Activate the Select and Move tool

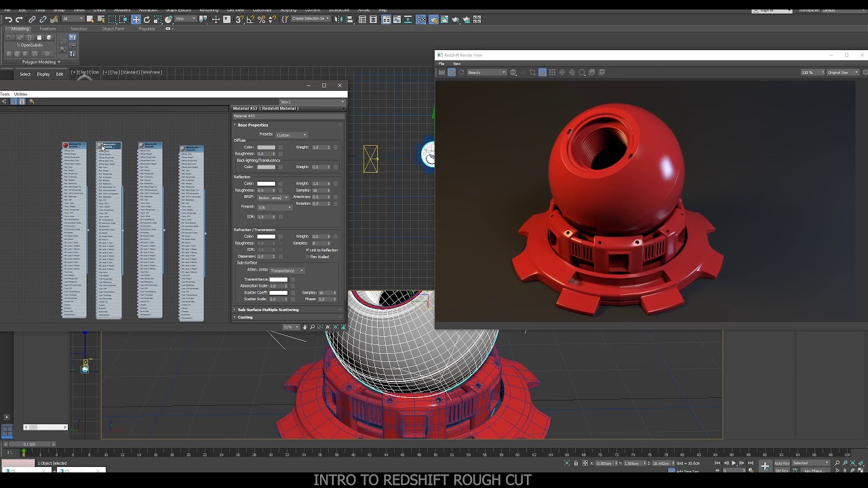coord(136,20)
